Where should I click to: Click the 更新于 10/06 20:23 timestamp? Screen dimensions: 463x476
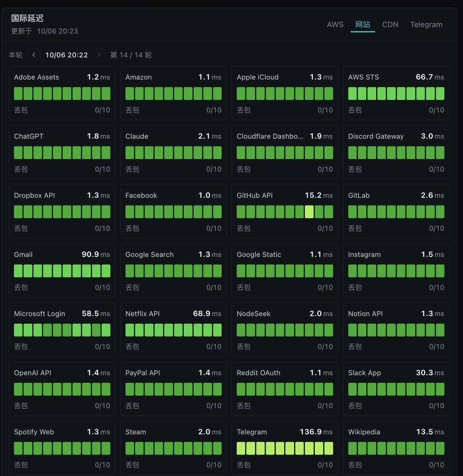44,31
